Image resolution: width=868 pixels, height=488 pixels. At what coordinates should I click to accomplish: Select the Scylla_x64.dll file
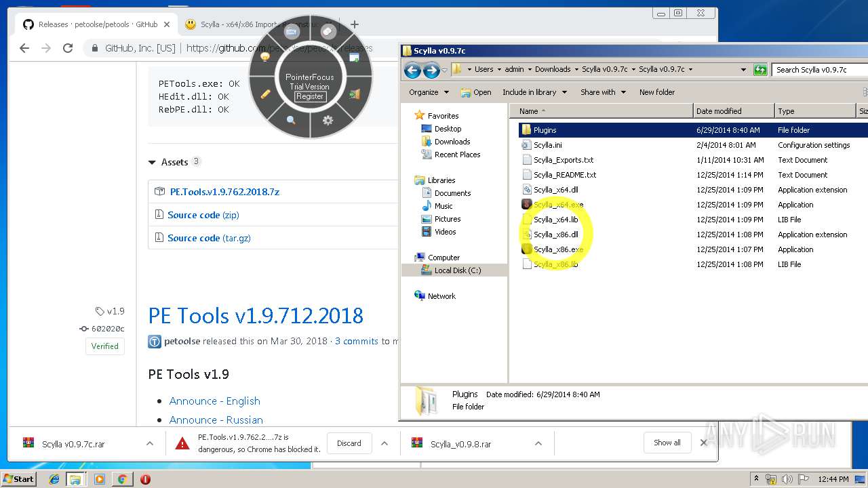pos(555,190)
